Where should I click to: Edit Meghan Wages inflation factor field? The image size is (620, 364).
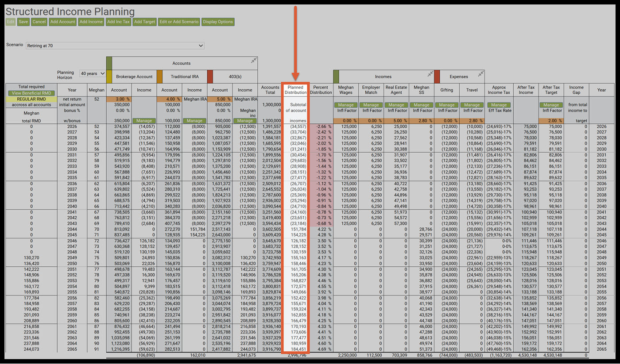[346, 121]
